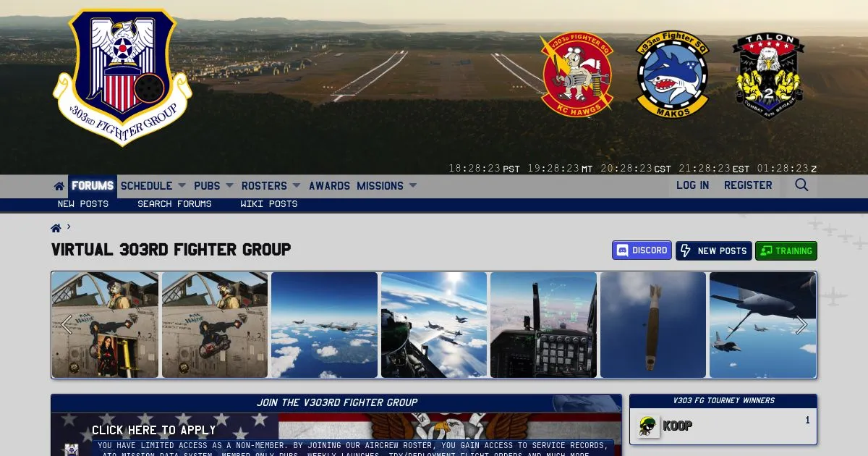The height and width of the screenshot is (456, 868).
Task: Expand the Schedule dropdown arrow
Action: pos(182,186)
